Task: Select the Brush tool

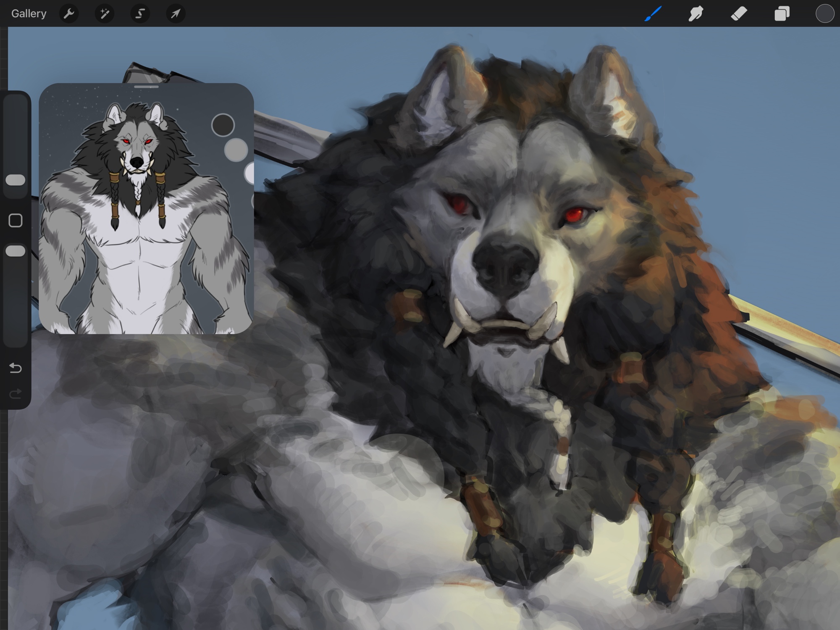Action: tap(653, 14)
